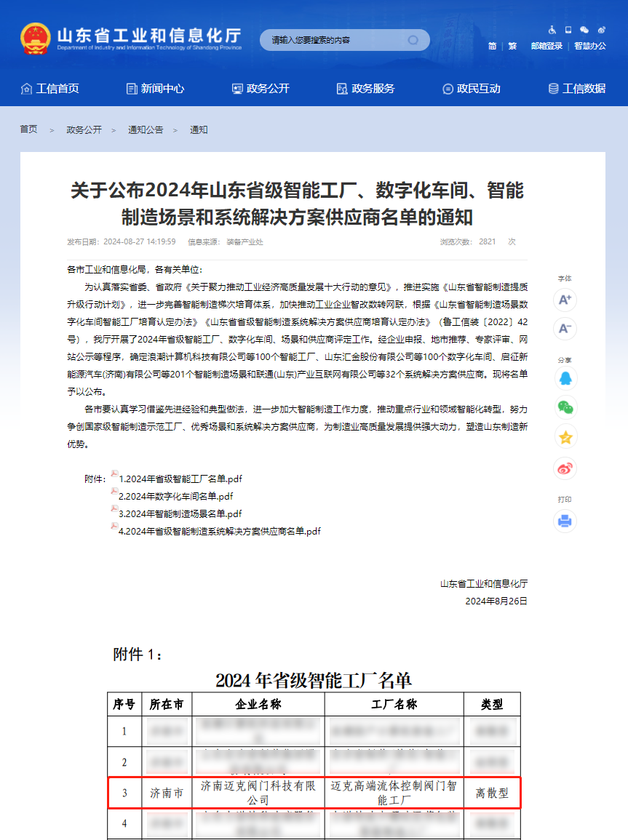This screenshot has height=840, width=628.
Task: Increase font size with A+ button
Action: tap(565, 300)
